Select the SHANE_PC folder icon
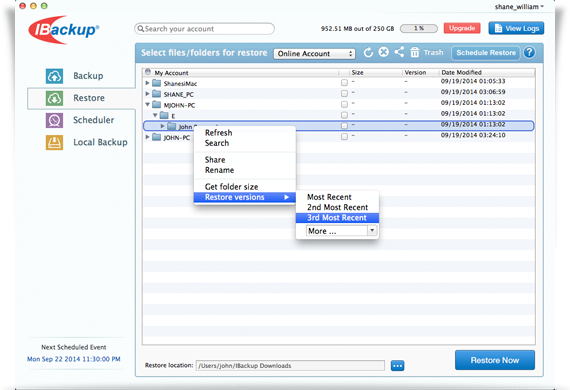 157,94
